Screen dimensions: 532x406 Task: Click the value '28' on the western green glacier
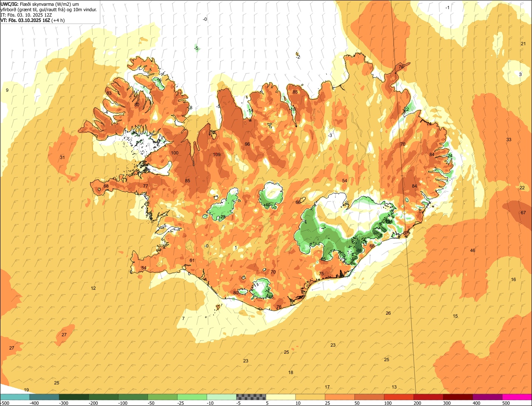[x=223, y=217]
